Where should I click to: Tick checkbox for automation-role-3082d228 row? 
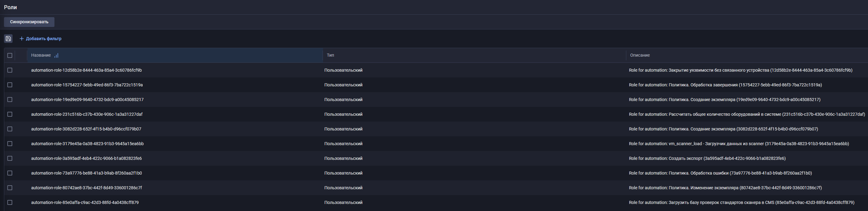[x=10, y=129]
